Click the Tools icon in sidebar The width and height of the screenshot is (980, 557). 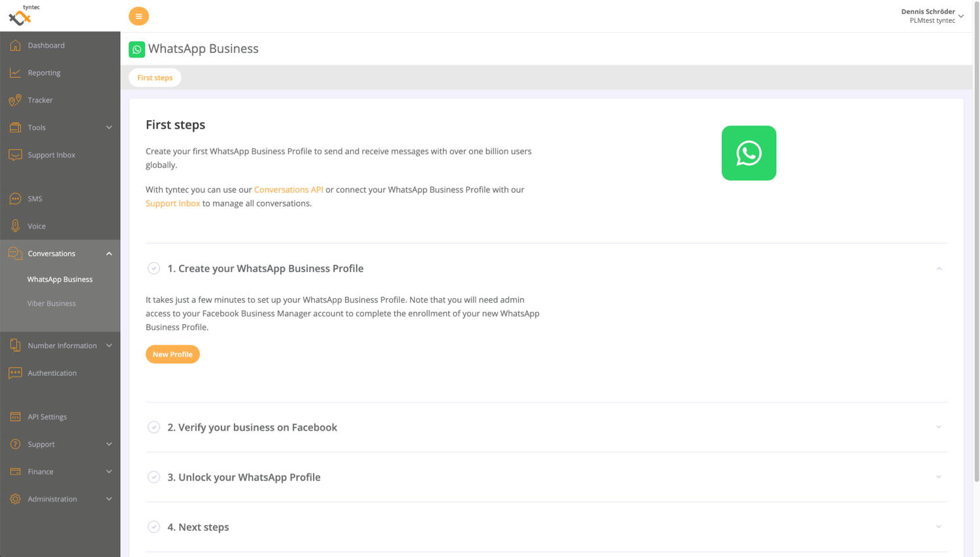(x=15, y=127)
